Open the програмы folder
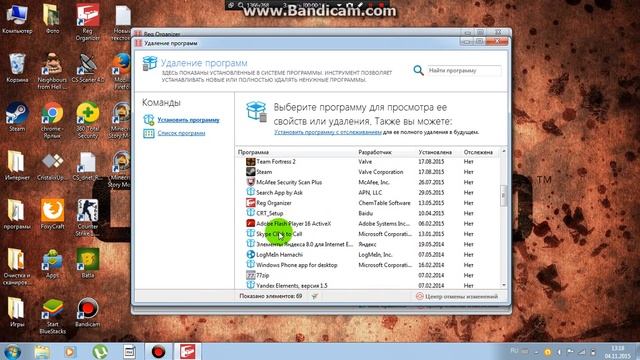Image resolution: width=640 pixels, height=360 pixels. click(17, 215)
